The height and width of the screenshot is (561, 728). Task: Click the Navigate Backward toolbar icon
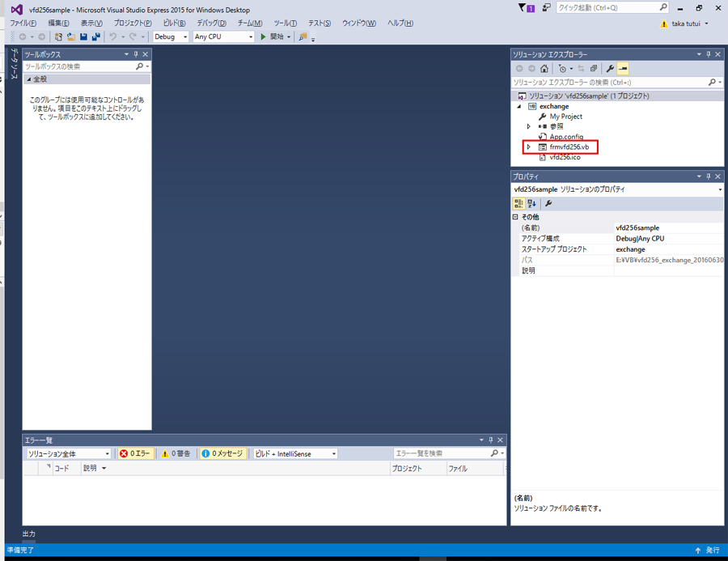click(x=23, y=36)
